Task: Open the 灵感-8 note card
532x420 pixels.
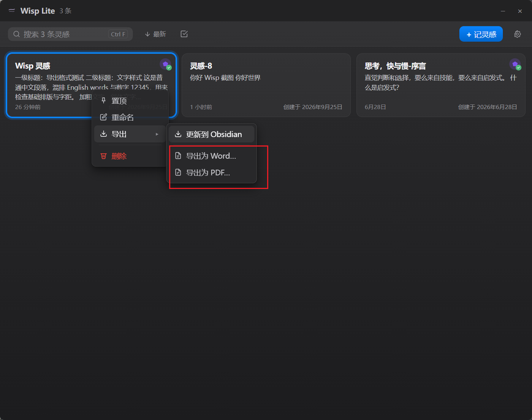Action: coord(266,85)
